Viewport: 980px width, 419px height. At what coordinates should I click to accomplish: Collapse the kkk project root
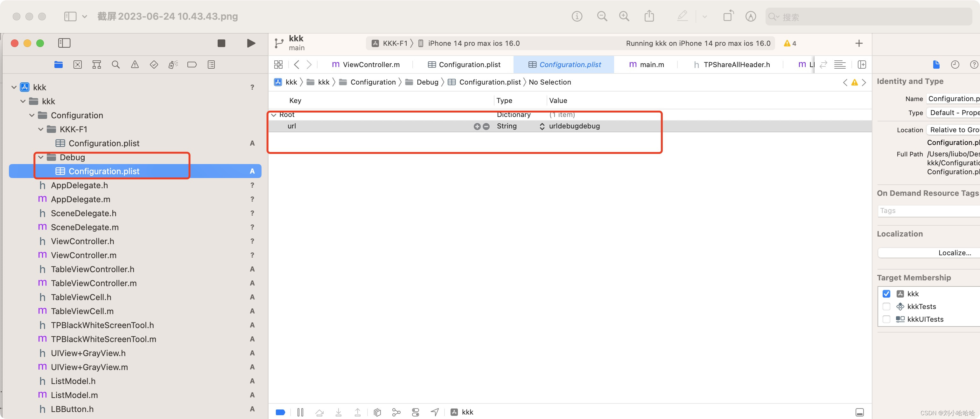14,87
